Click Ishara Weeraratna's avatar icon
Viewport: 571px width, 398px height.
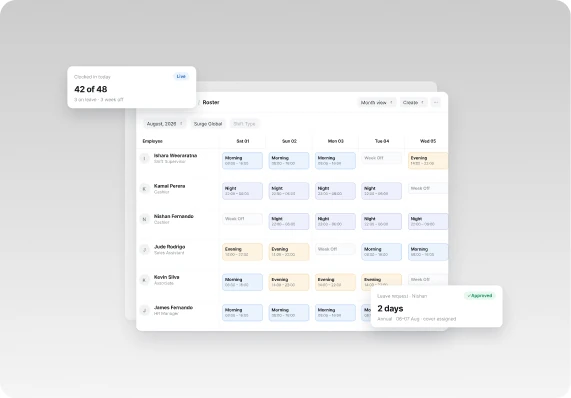[x=145, y=158]
